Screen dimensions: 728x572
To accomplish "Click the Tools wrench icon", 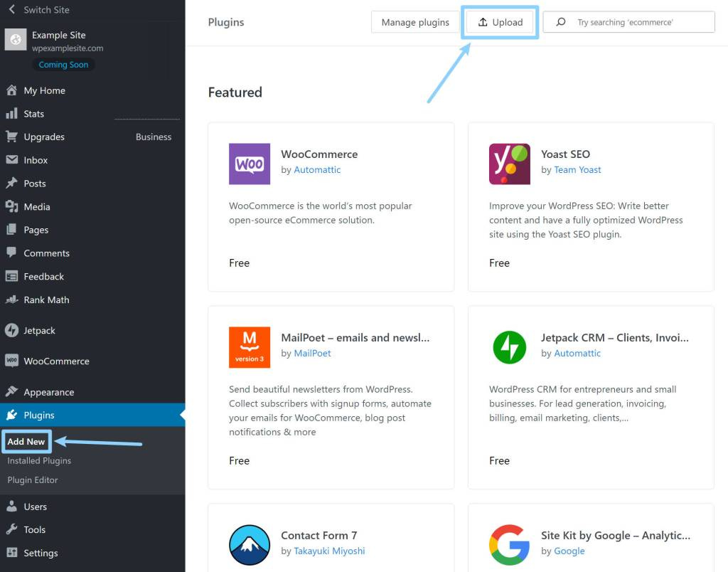I will [x=11, y=529].
